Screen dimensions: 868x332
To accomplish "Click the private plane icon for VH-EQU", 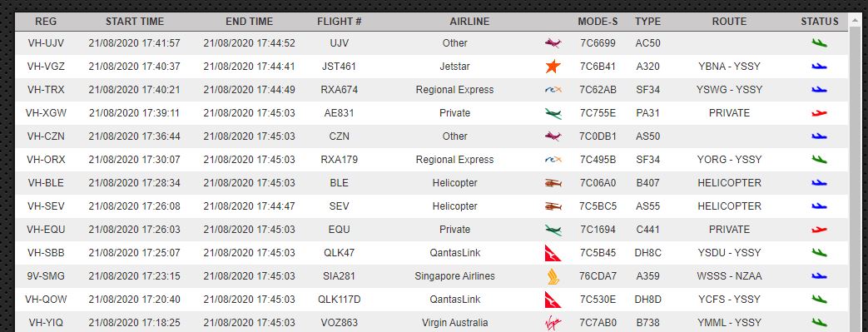I will pyautogui.click(x=553, y=230).
